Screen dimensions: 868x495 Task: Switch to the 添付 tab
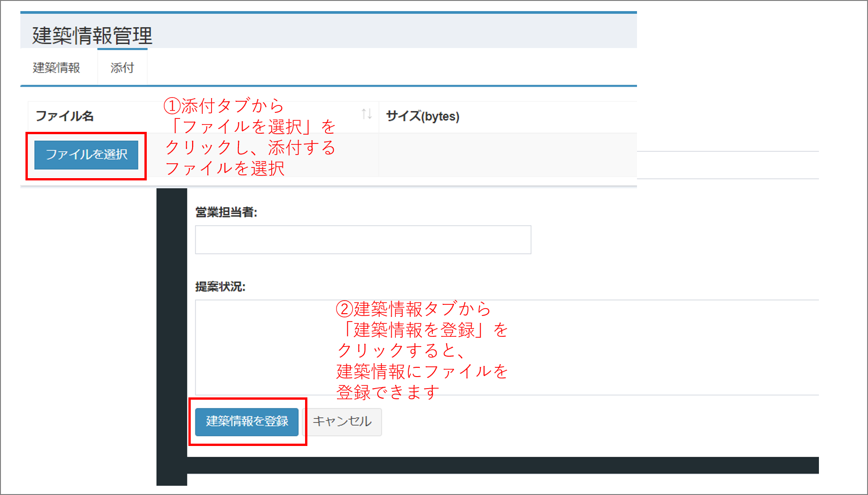(x=122, y=68)
